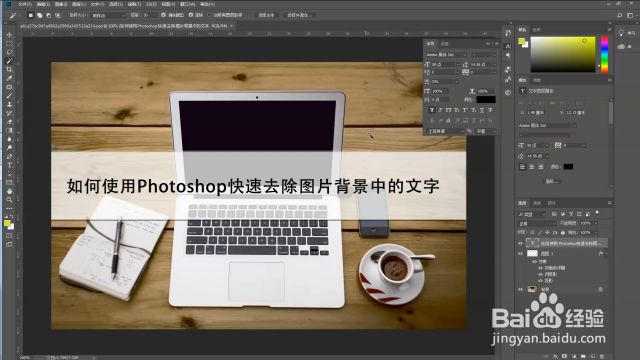Switch to the Swatches tab beside Color
The height and width of the screenshot is (360, 640).
point(537,30)
